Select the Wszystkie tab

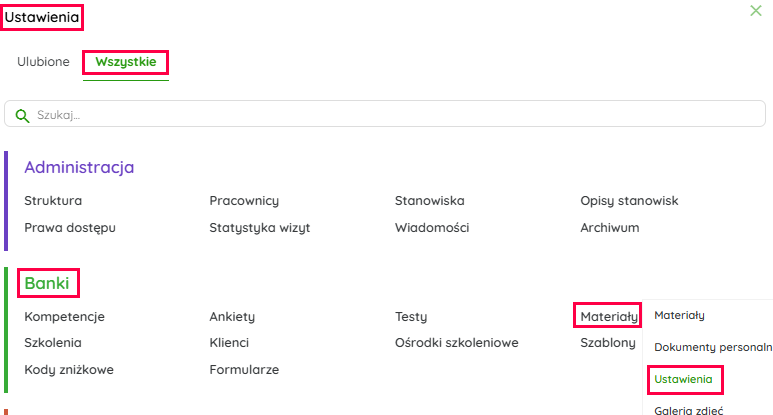tap(126, 62)
